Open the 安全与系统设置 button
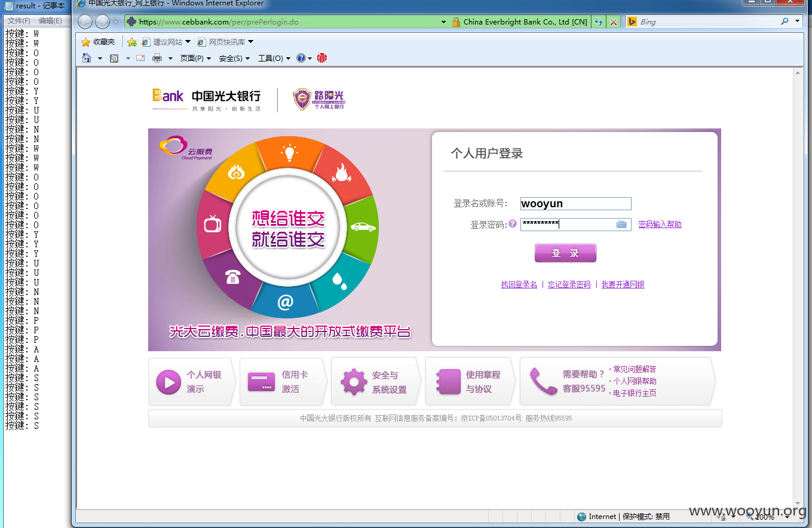The height and width of the screenshot is (528, 812). [x=376, y=382]
